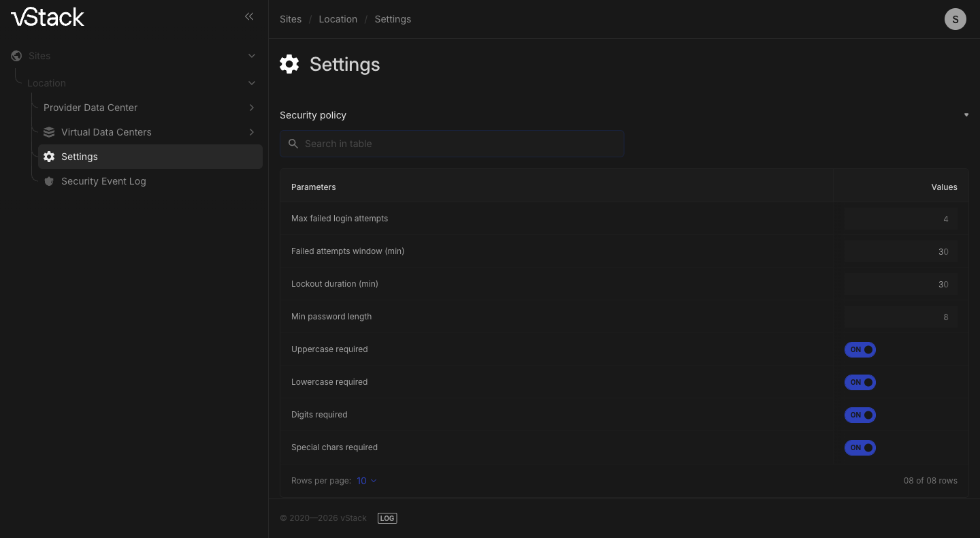This screenshot has width=980, height=538.
Task: Turn off Uppercase required toggle
Action: [x=860, y=349]
